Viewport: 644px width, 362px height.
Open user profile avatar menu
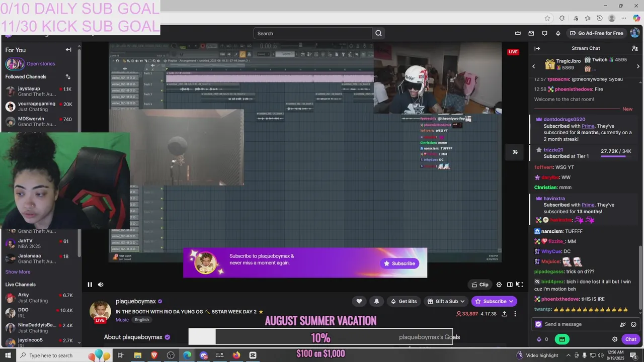click(x=635, y=33)
